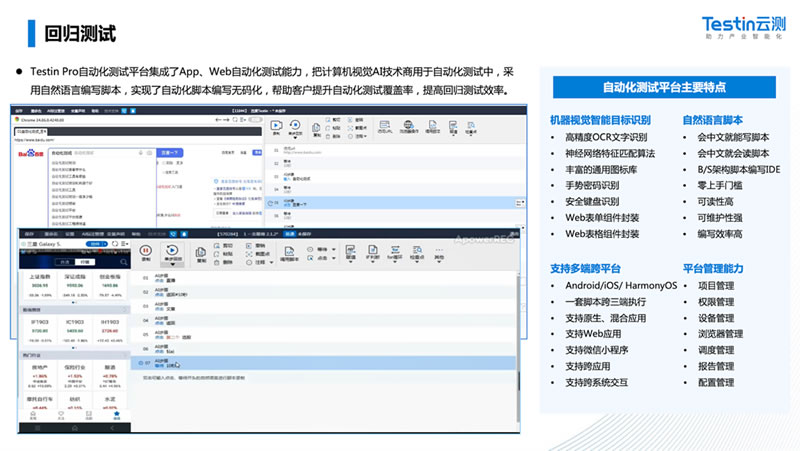The height and width of the screenshot is (451, 800).
Task: Select script step 01 访问url in upper window
Action: point(394,151)
